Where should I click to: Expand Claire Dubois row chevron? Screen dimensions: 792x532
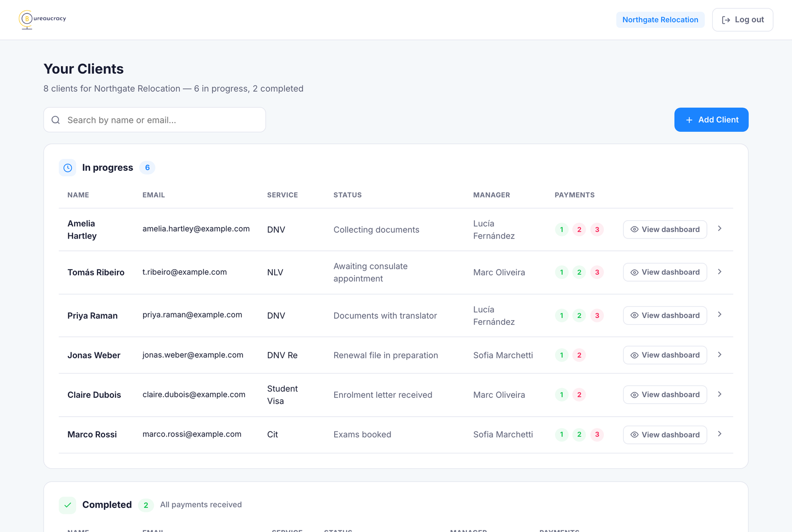coord(720,394)
